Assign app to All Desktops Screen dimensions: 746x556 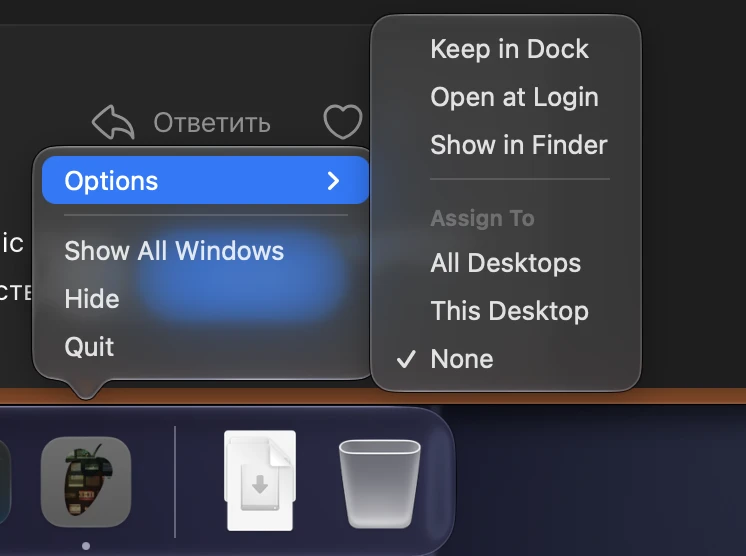click(x=506, y=263)
